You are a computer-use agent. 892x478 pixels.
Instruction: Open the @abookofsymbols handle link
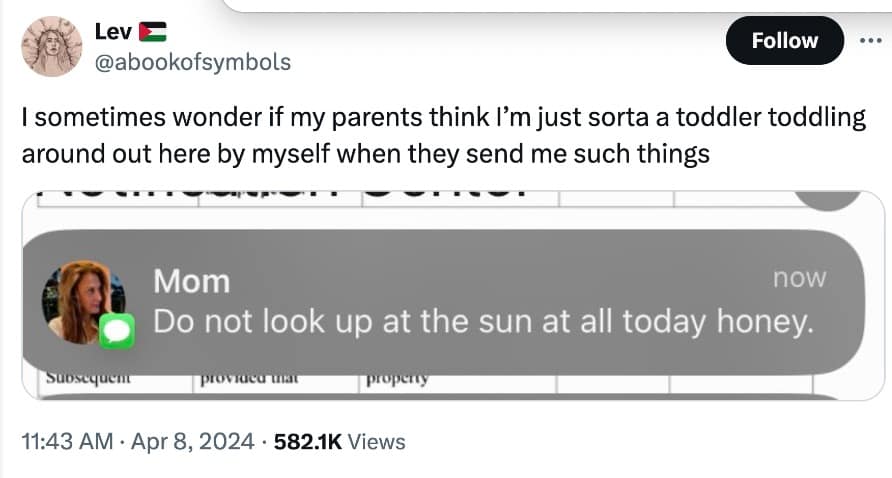(x=192, y=62)
